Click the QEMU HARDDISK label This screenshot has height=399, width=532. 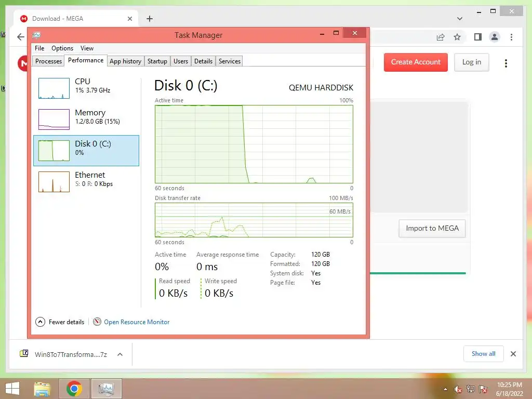[321, 87]
